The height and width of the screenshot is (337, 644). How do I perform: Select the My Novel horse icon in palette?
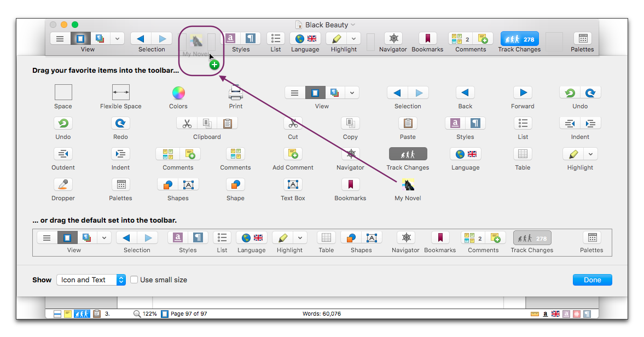(x=408, y=184)
